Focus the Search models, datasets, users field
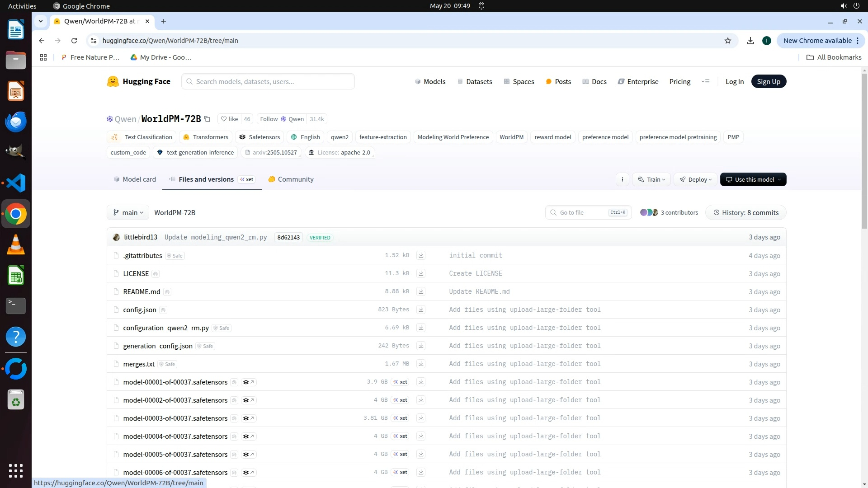The image size is (868, 488). pos(268,82)
